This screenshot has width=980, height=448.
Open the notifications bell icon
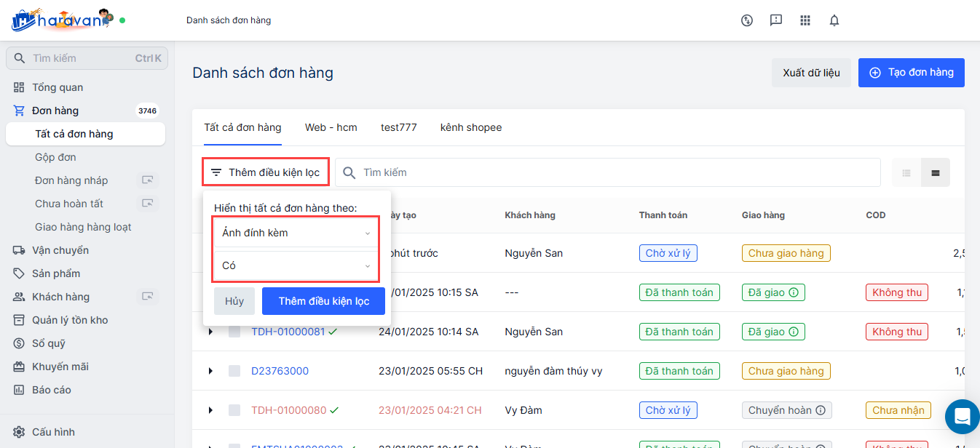(x=834, y=20)
